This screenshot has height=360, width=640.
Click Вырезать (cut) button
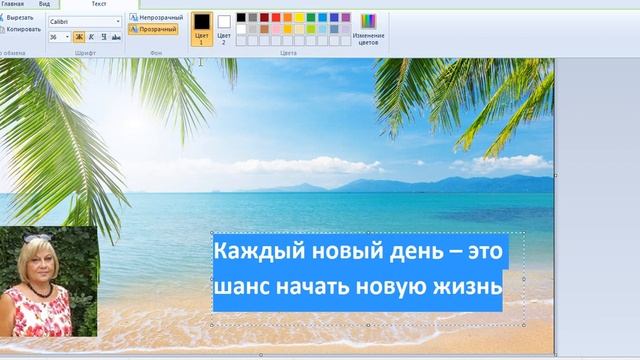(x=16, y=18)
